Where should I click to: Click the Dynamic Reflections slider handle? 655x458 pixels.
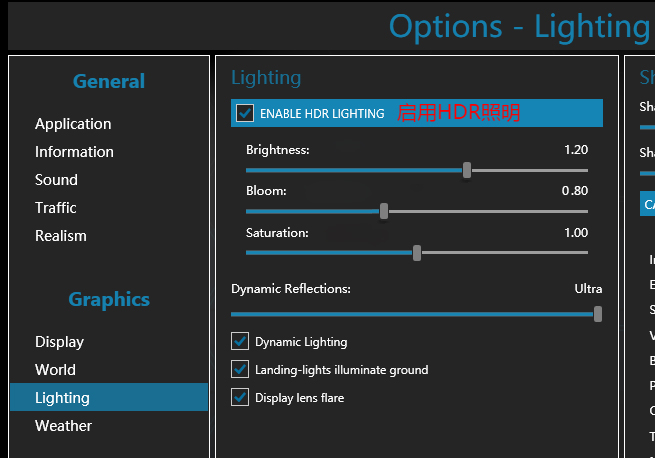(x=597, y=313)
